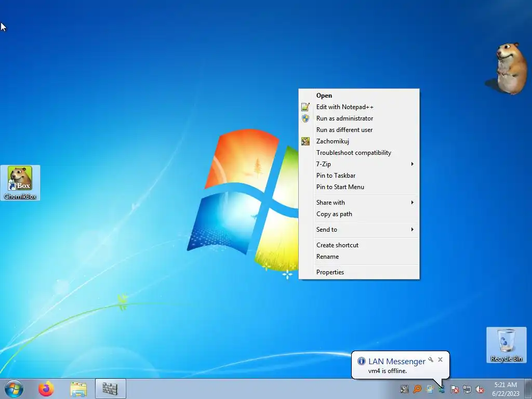
Task: Choose Pin to Taskbar
Action: click(358, 176)
